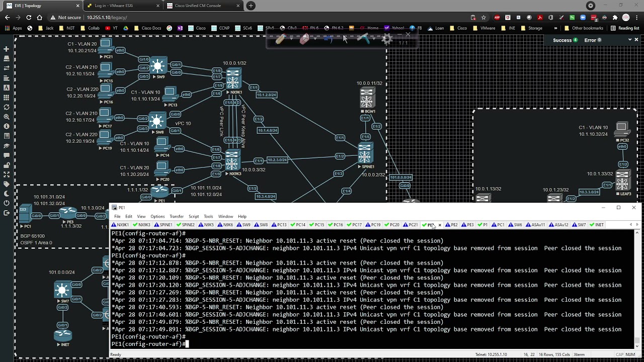Open the Adobe Acrobat extension icon
Viewport: 644px width, 362px height.
click(540, 17)
